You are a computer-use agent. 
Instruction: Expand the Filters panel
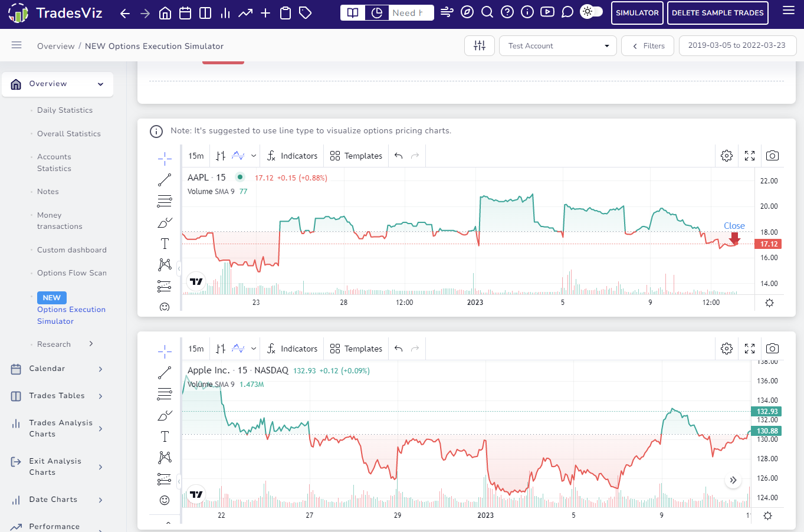pos(648,45)
